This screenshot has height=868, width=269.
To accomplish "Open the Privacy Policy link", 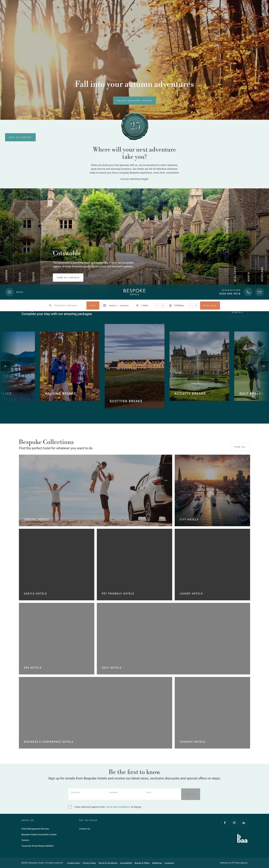I will pyautogui.click(x=89, y=863).
